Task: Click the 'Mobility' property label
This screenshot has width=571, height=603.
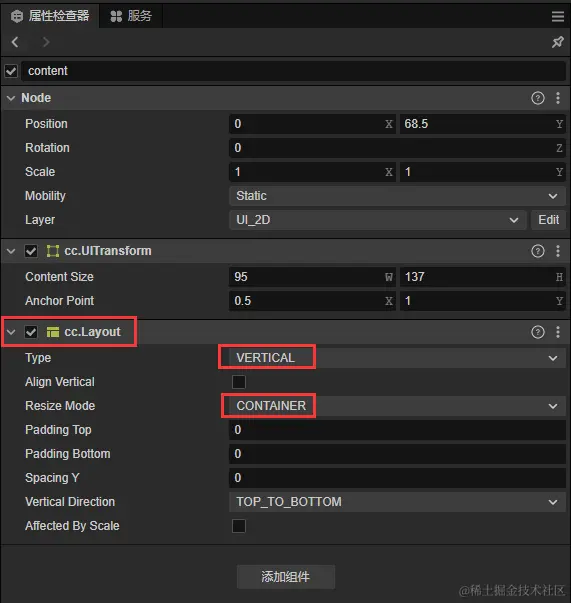Action: coord(45,196)
